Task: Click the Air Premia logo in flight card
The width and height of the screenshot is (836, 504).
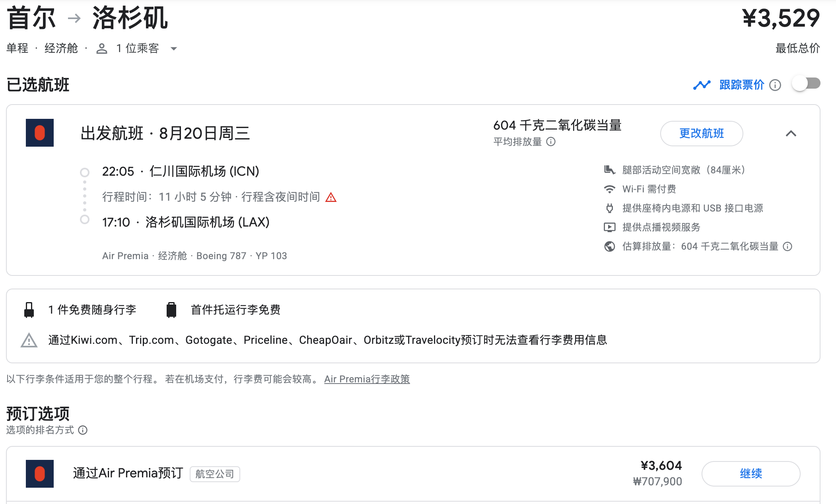Action: (x=40, y=133)
